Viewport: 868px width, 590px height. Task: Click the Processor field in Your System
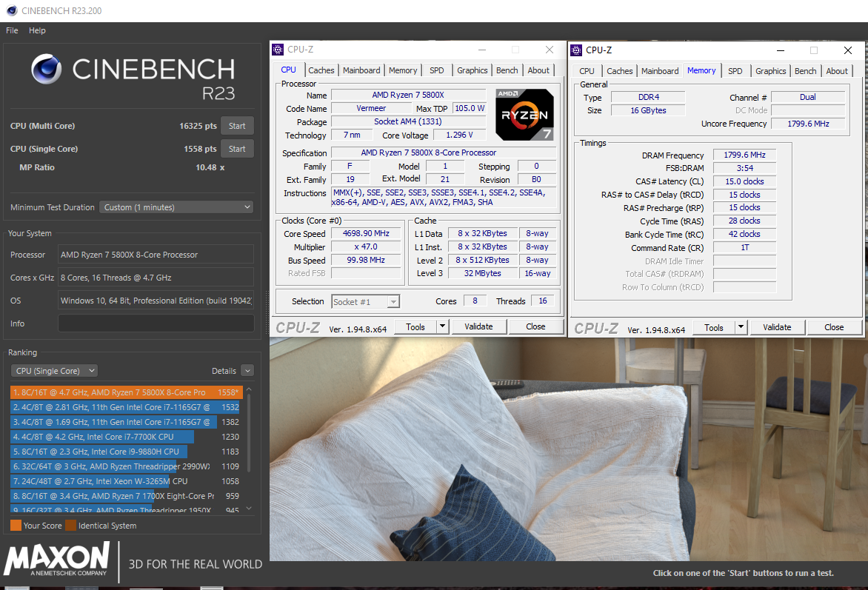click(156, 255)
